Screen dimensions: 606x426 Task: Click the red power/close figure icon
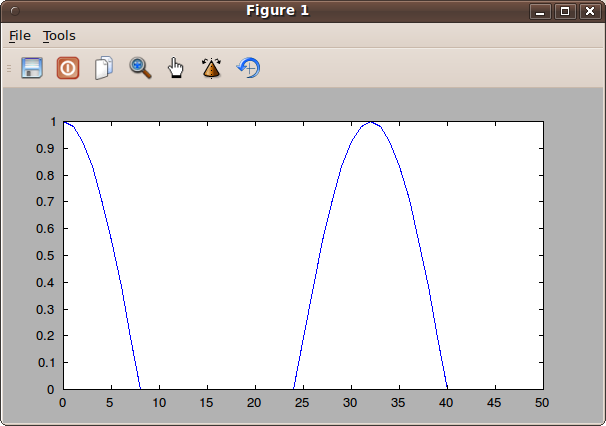coord(68,68)
